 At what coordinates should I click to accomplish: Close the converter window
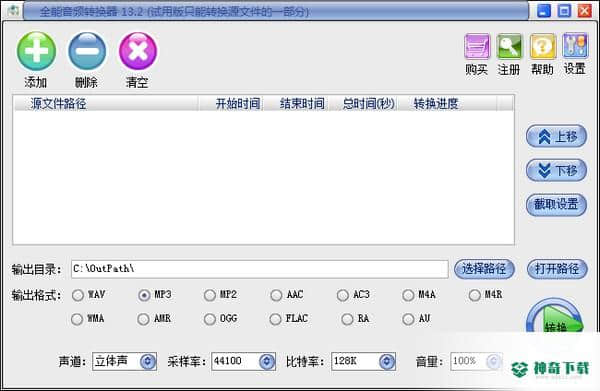coord(585,11)
